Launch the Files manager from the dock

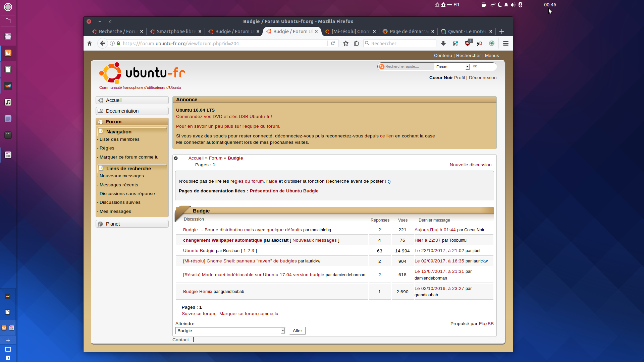(8, 36)
